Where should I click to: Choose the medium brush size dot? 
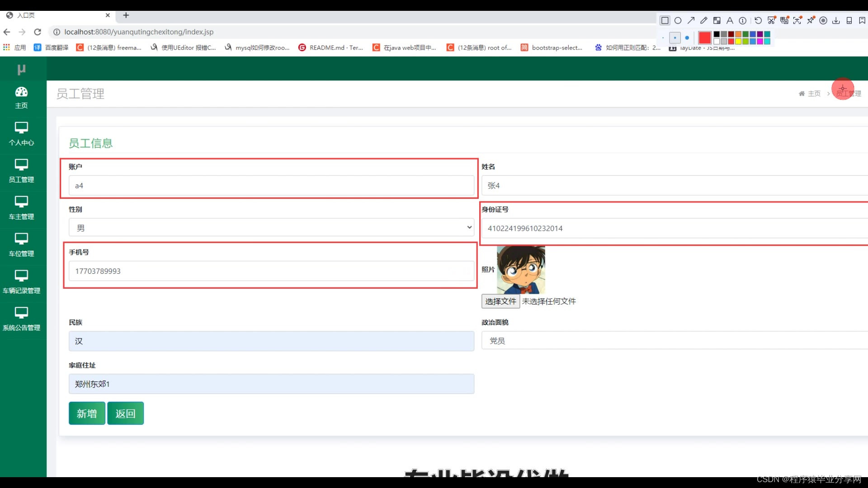675,38
